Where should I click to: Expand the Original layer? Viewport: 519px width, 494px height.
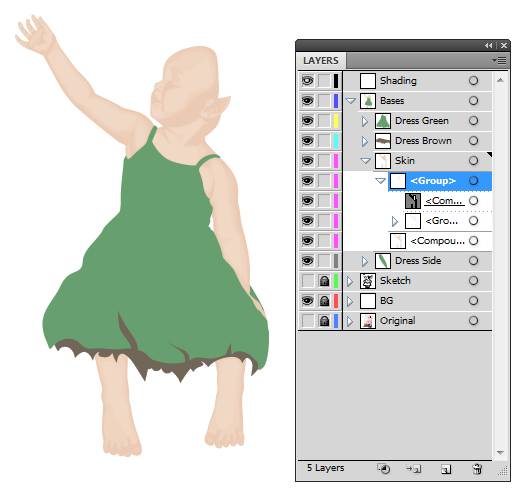[350, 321]
